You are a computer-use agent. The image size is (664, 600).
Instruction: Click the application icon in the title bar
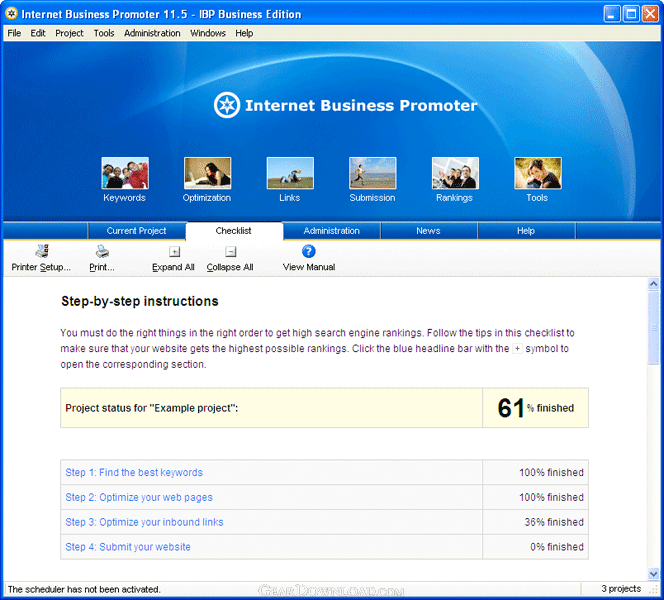(11, 14)
